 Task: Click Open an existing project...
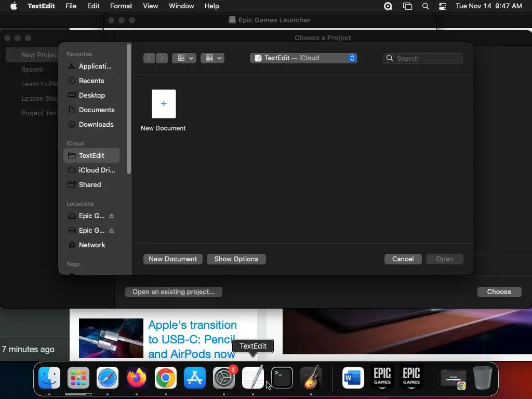[174, 292]
